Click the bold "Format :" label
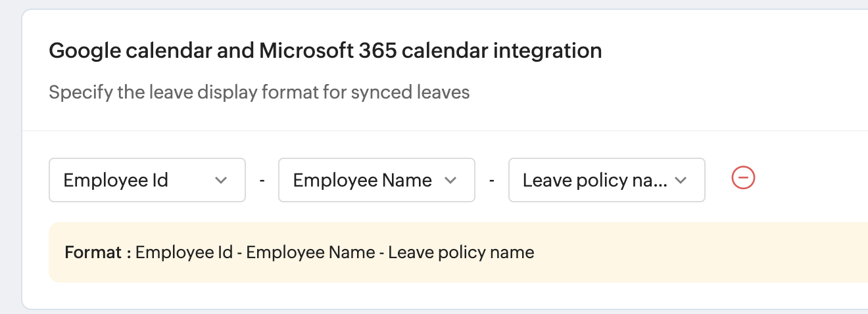 (98, 252)
